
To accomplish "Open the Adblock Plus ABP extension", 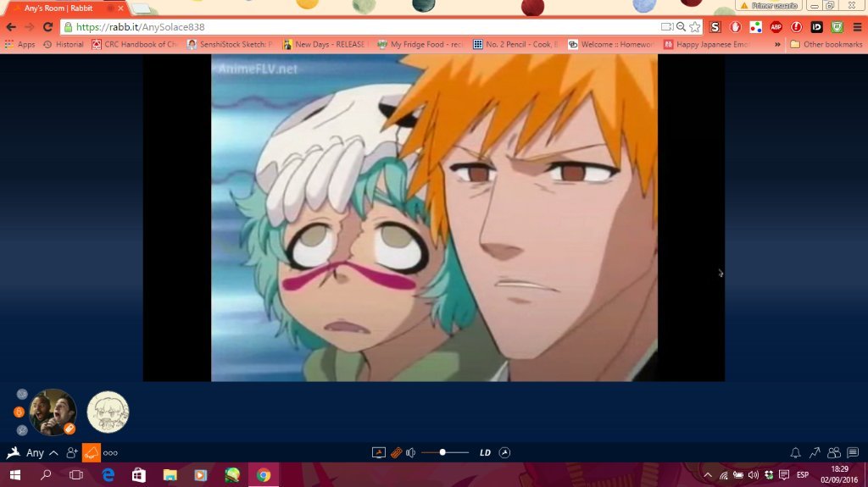I will click(x=776, y=26).
